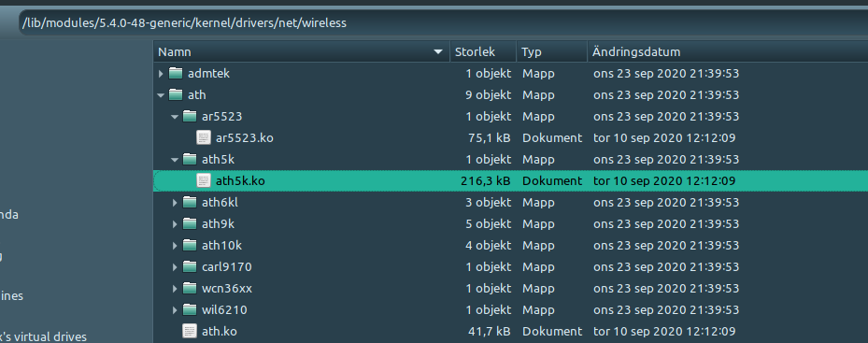Click the modification date of ath.ko

click(x=664, y=332)
